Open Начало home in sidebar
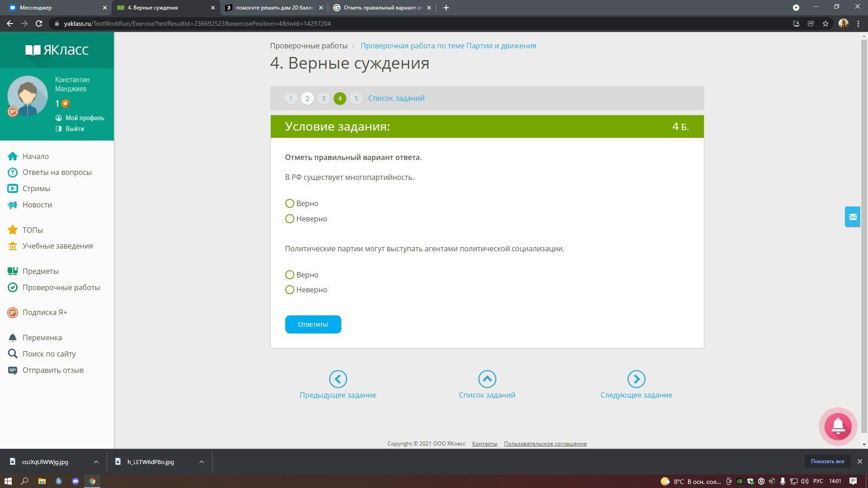 (35, 156)
